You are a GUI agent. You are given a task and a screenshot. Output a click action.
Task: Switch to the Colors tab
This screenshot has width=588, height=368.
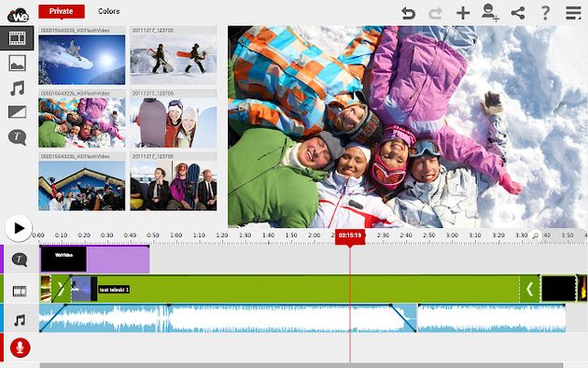point(109,11)
